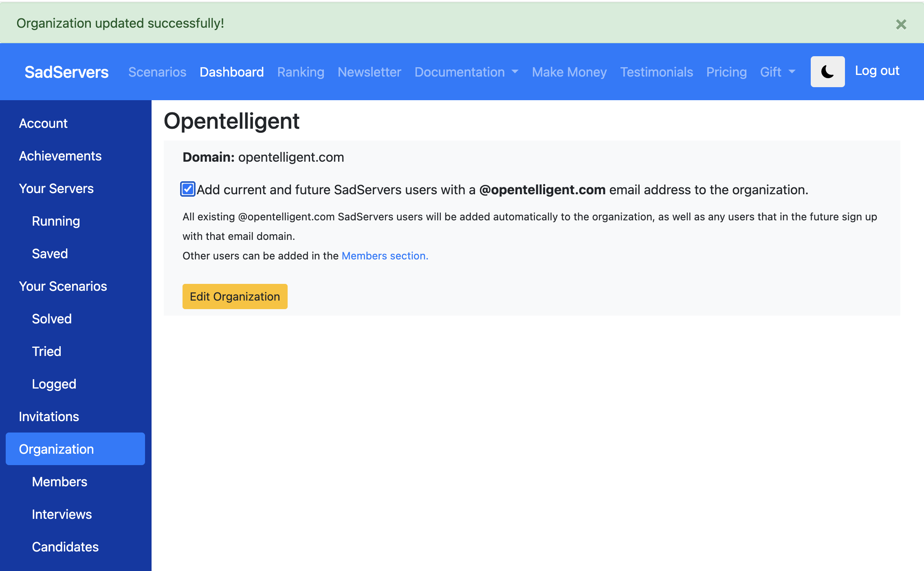
Task: Toggle dark mode with the moon icon
Action: click(827, 71)
